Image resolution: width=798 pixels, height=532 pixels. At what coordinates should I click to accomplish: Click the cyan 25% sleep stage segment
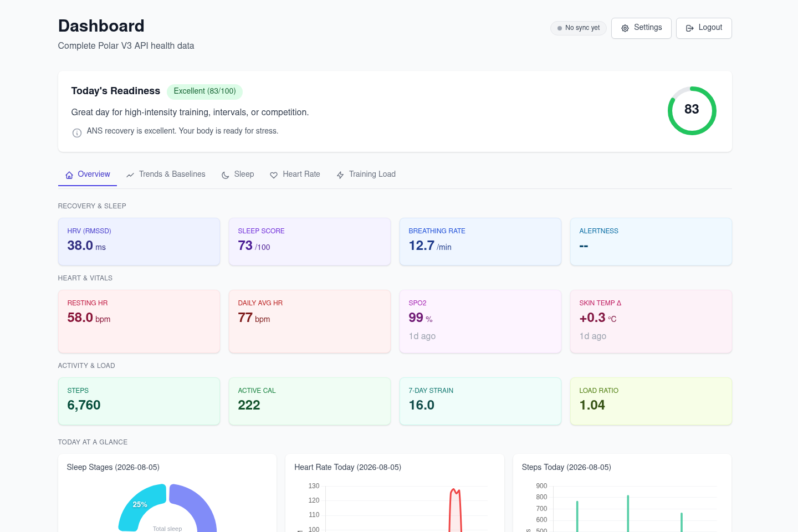click(x=140, y=505)
